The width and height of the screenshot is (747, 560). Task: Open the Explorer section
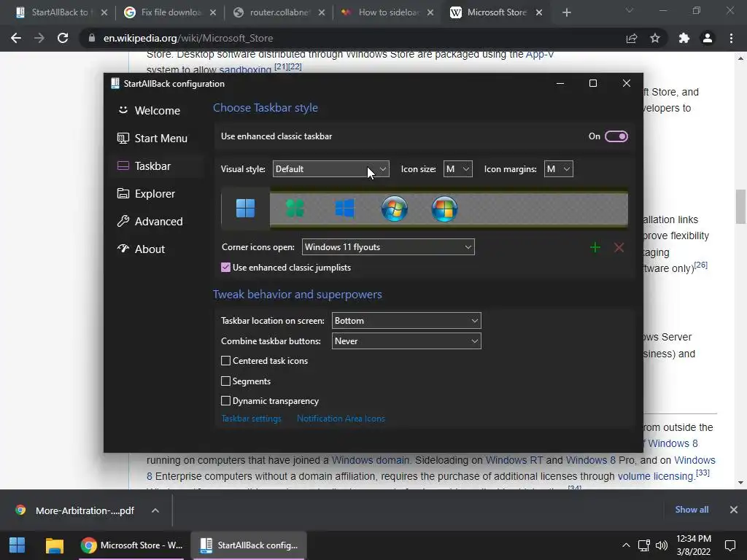157,194
